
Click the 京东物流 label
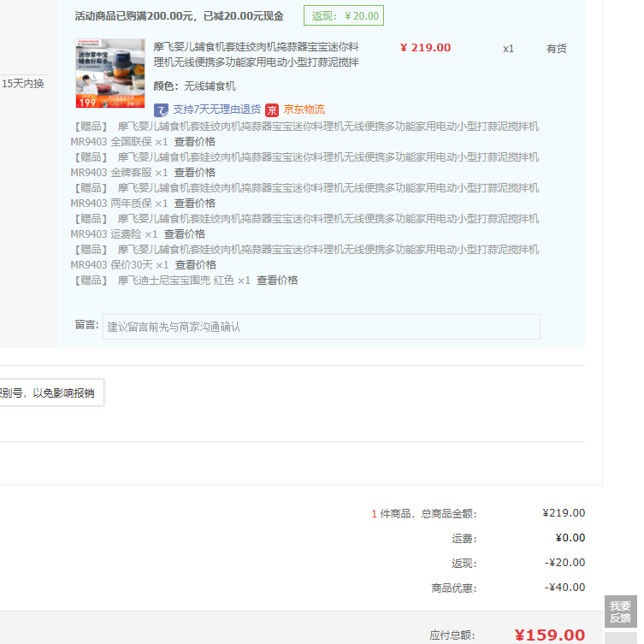click(x=304, y=109)
